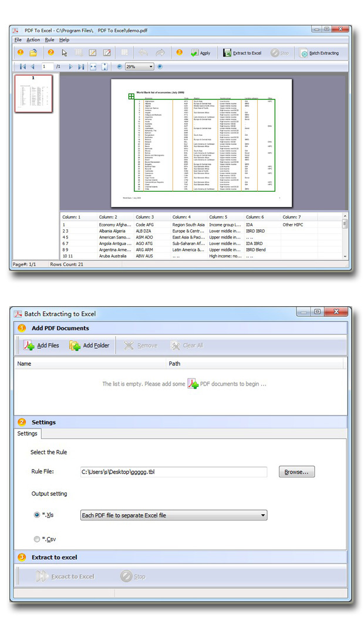Click Remove in the batch window
The image size is (364, 633).
[141, 346]
